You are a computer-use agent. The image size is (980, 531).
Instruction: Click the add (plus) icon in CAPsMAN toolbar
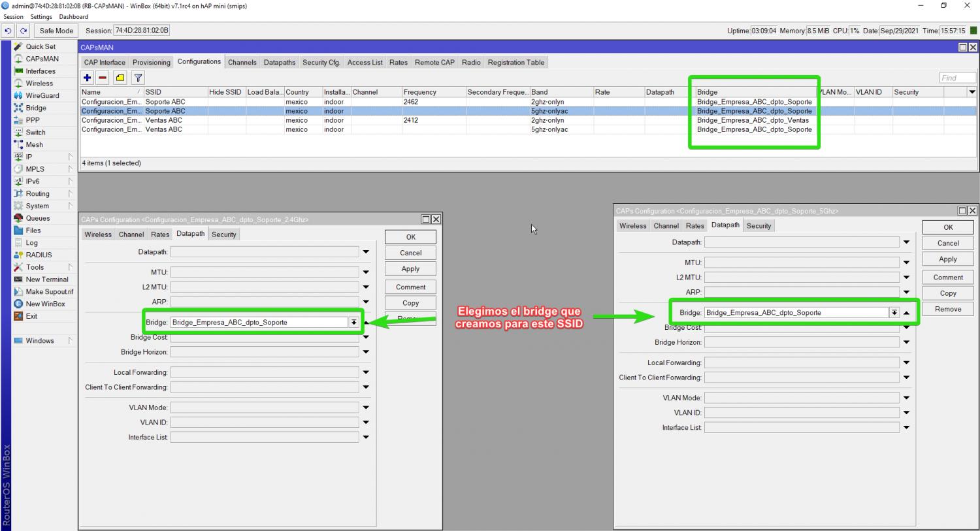point(87,78)
